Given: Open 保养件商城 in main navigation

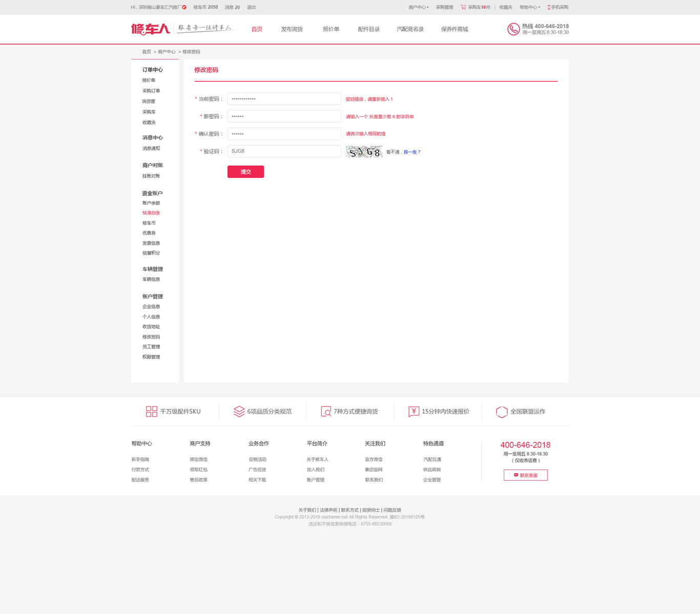Looking at the screenshot, I should coord(455,29).
